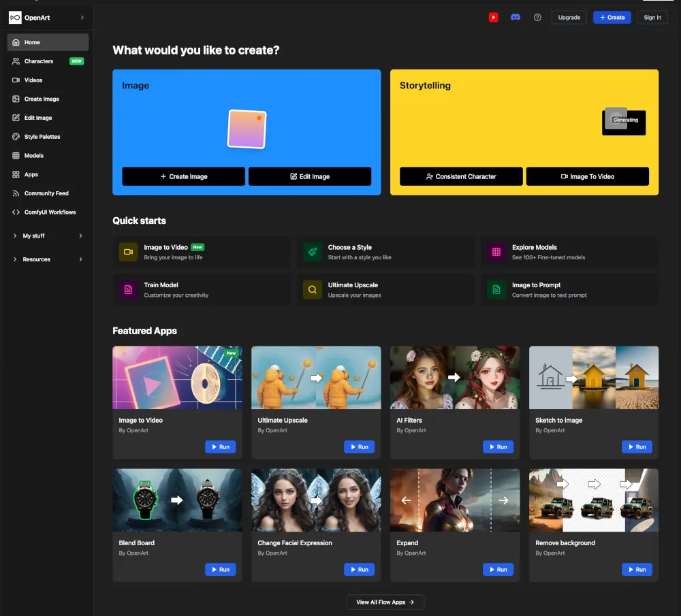Image resolution: width=681 pixels, height=616 pixels.
Task: Run the Expand app
Action: (x=498, y=570)
